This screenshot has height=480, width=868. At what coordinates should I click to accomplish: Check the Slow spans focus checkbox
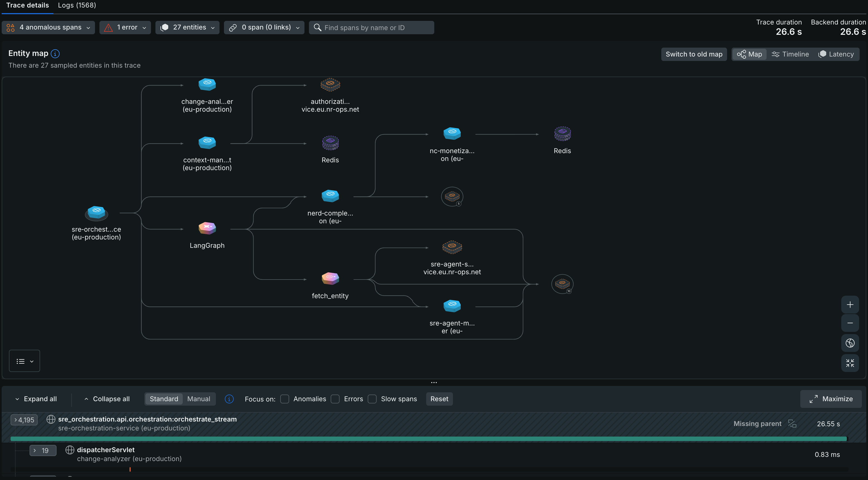click(x=372, y=399)
